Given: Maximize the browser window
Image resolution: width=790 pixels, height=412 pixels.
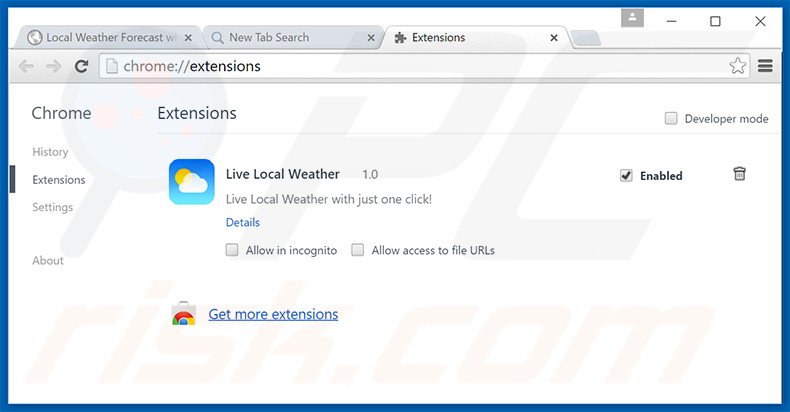Looking at the screenshot, I should 715,21.
